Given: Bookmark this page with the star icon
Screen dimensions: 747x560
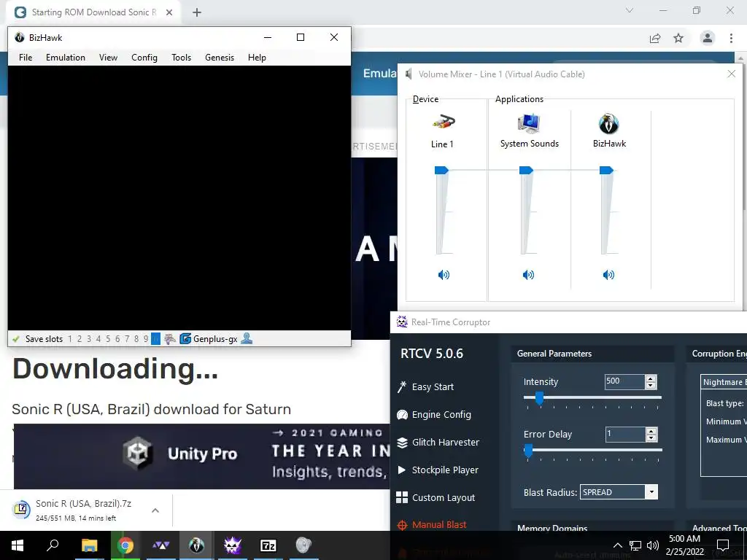Looking at the screenshot, I should click(x=678, y=38).
